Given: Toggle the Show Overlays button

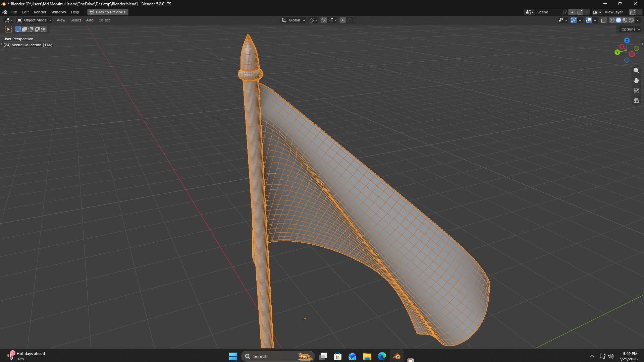Looking at the screenshot, I should pos(589,20).
